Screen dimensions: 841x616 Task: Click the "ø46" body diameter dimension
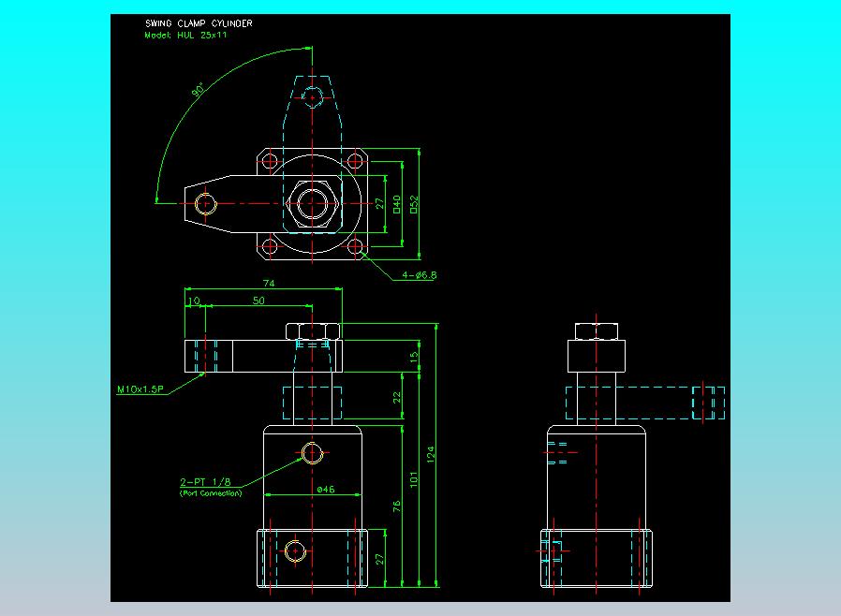[326, 489]
